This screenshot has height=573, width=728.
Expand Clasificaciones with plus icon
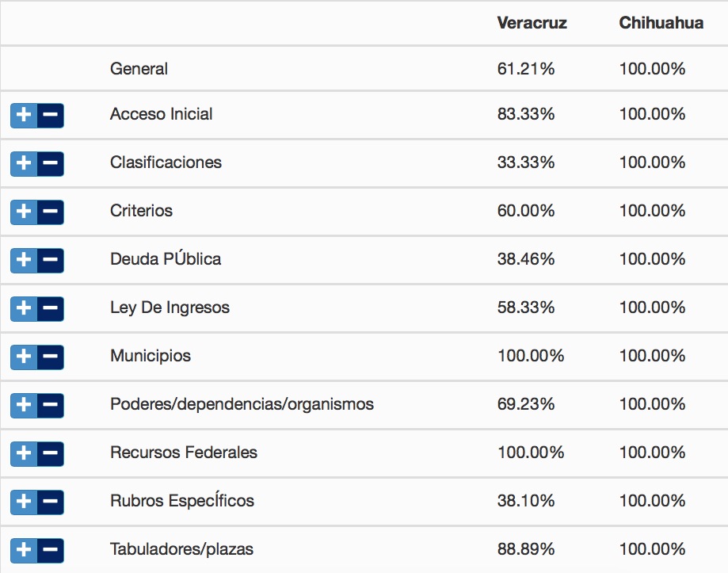click(x=24, y=163)
